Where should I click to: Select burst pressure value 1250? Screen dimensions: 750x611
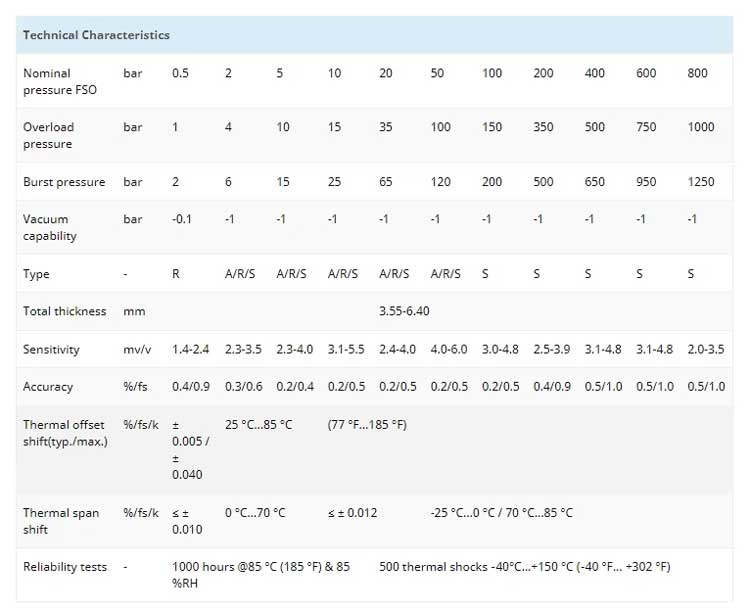[701, 182]
